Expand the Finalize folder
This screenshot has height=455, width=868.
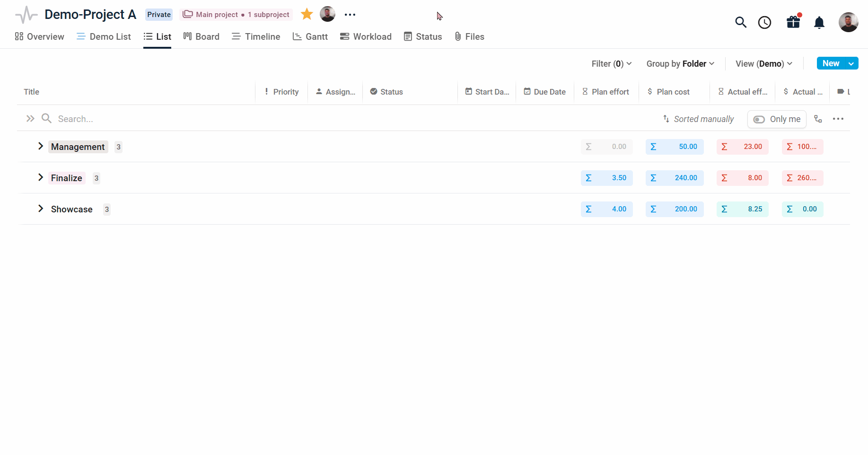[41, 177]
